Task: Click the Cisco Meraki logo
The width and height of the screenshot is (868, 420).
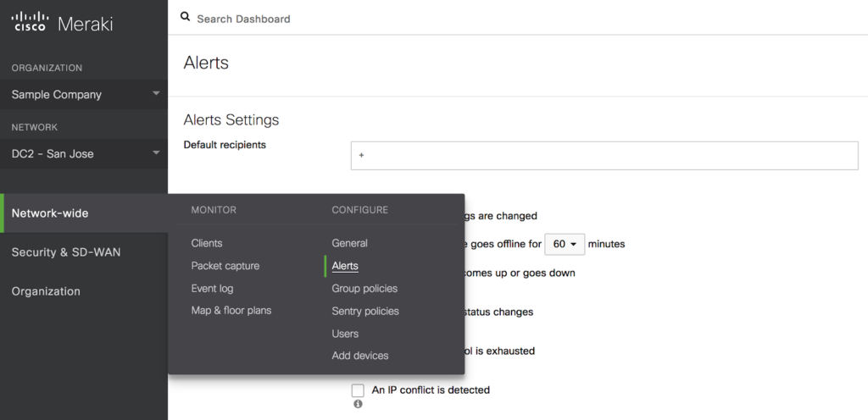Action: (62, 22)
